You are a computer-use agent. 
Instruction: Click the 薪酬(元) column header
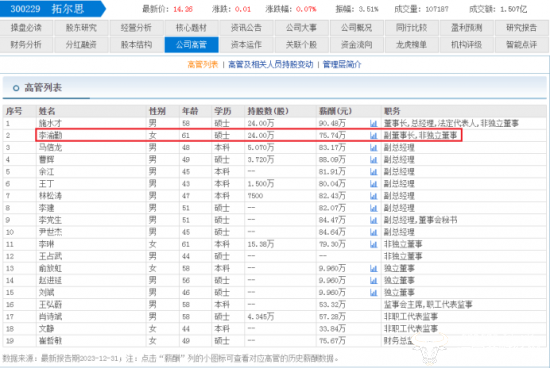[x=335, y=111]
